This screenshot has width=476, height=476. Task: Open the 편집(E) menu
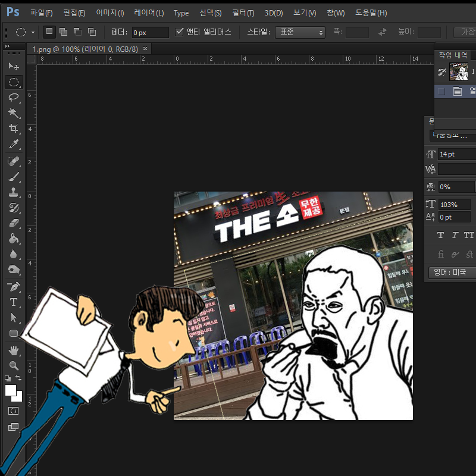[x=74, y=12]
